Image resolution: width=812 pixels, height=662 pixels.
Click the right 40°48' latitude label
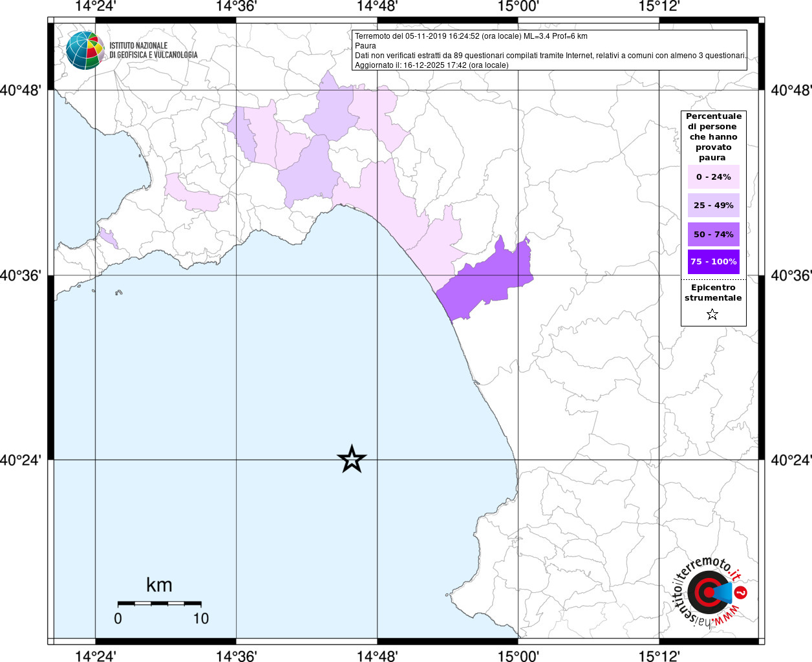point(791,91)
